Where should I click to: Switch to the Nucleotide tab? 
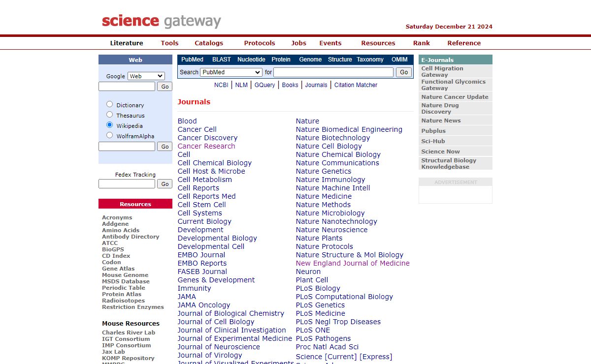tap(251, 59)
